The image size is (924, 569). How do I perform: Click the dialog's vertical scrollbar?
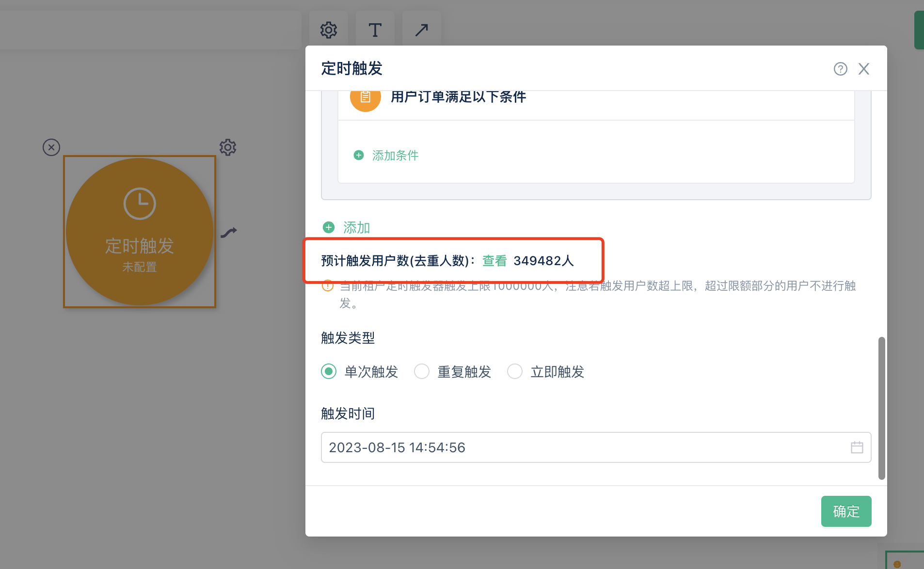[881, 408]
